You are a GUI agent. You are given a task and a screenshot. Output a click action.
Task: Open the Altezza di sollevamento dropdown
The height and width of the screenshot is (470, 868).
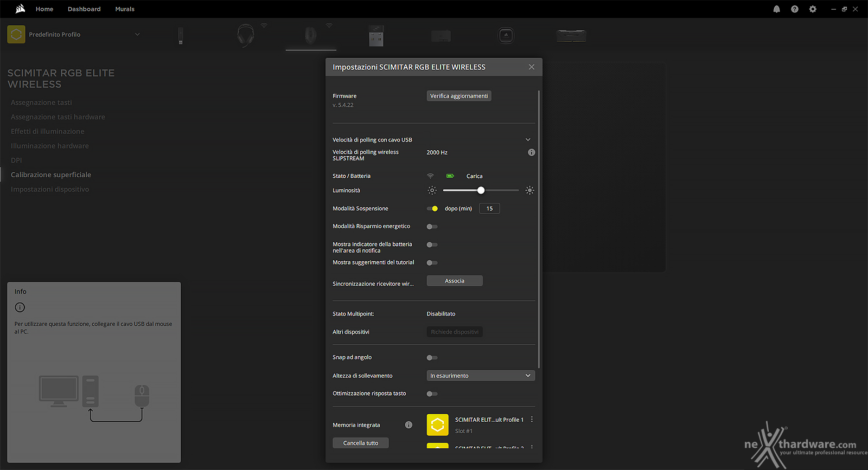click(x=481, y=376)
